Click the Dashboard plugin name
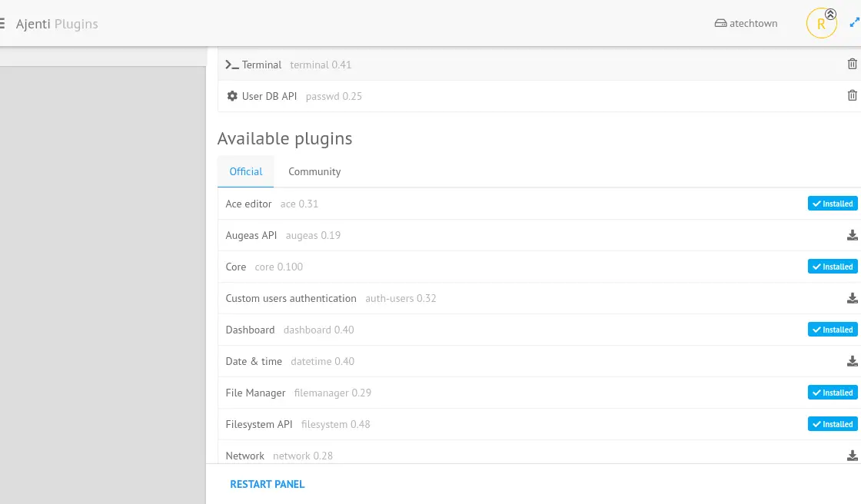The width and height of the screenshot is (861, 504). pos(250,330)
